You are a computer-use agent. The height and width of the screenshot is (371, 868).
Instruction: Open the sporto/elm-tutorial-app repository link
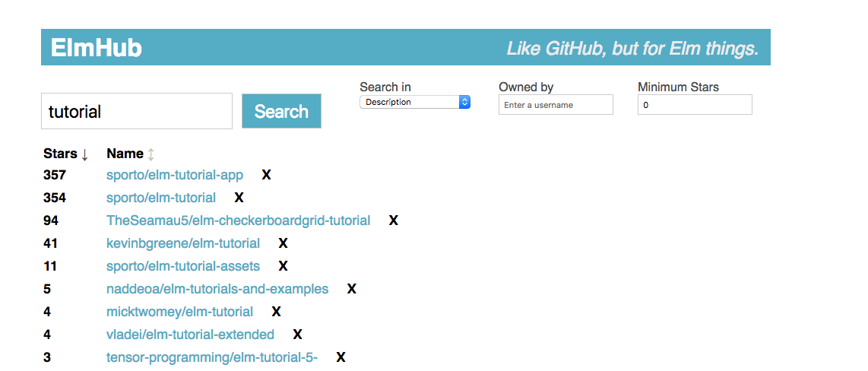(175, 175)
